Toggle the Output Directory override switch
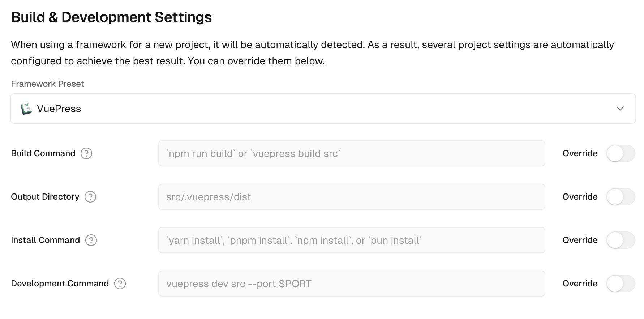 [x=620, y=197]
